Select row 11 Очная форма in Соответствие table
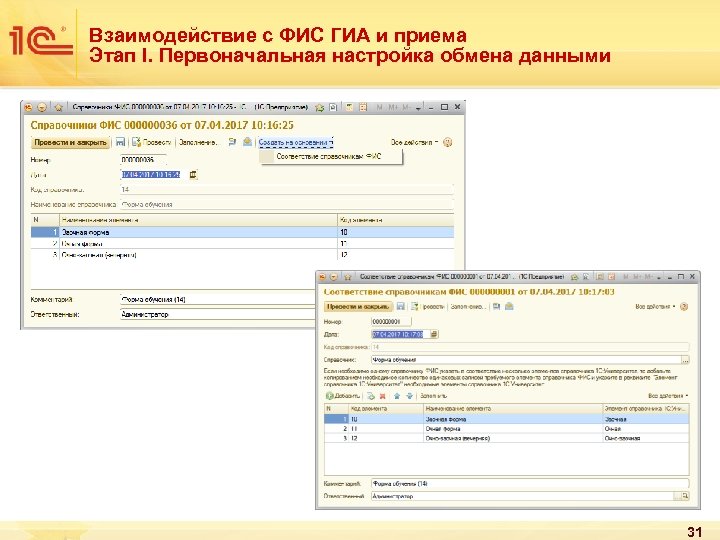Screen dimensions: 720x540 (x=507, y=428)
